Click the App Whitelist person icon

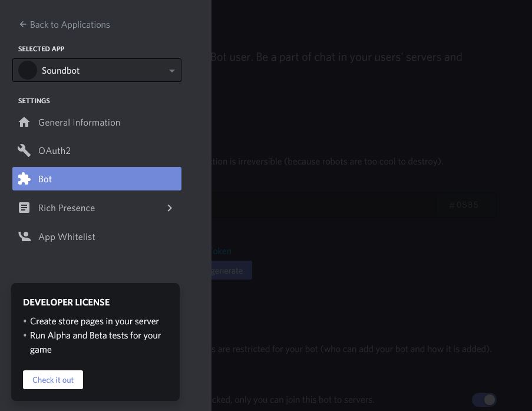24,236
